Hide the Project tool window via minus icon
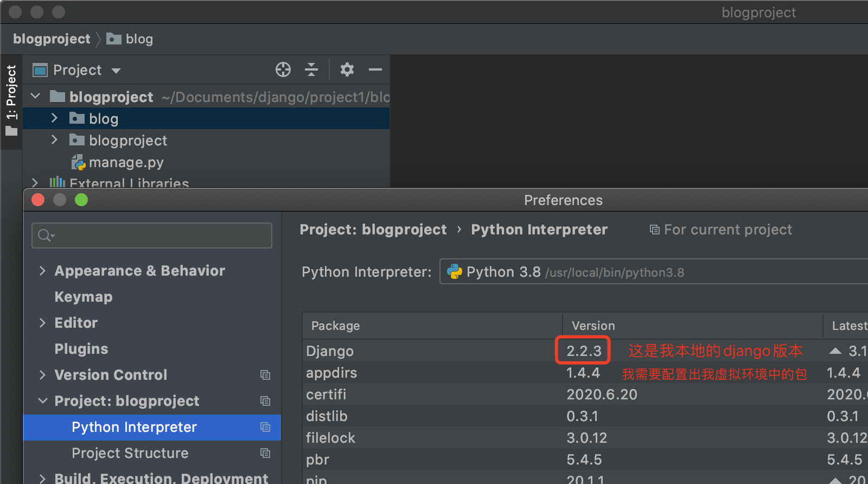 pos(375,69)
